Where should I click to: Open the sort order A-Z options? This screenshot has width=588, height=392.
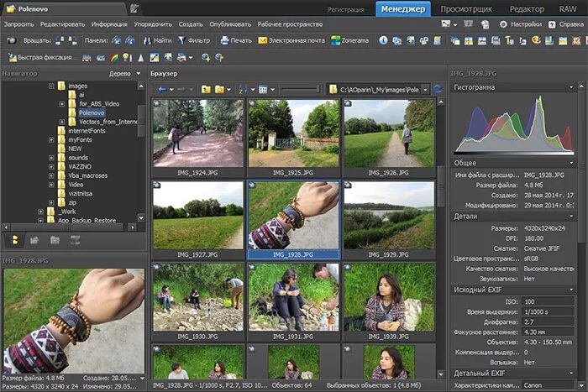244,89
